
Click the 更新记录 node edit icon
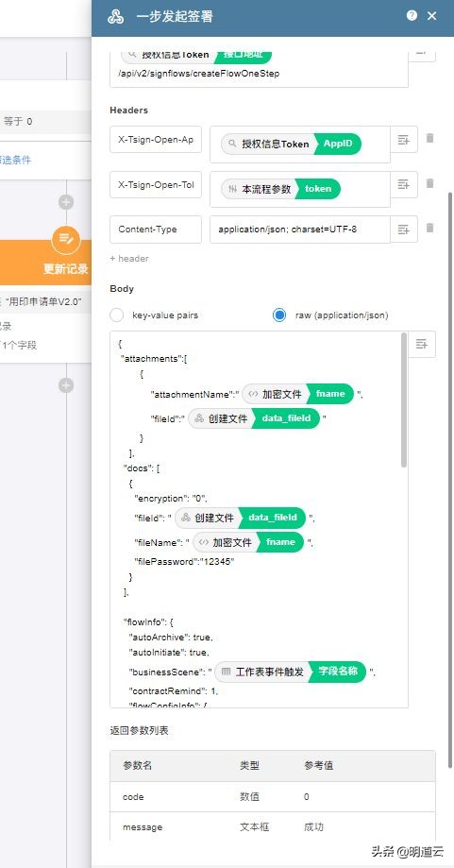coord(66,239)
